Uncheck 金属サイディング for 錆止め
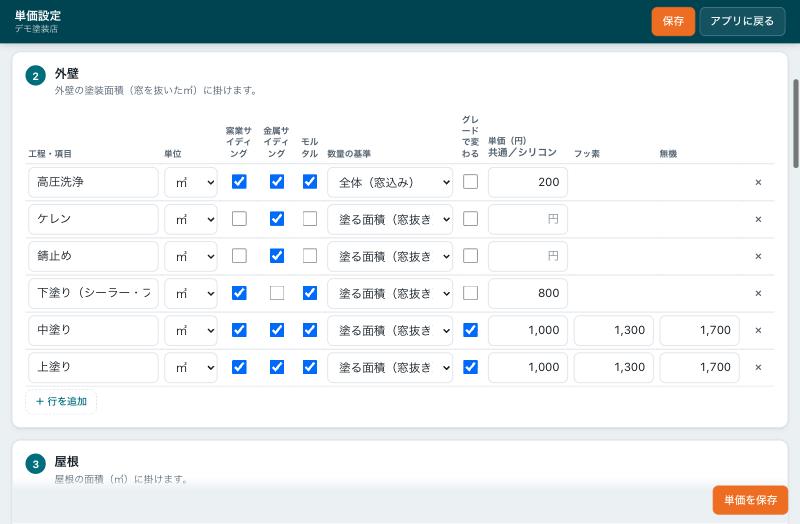The image size is (800, 524). [x=277, y=256]
